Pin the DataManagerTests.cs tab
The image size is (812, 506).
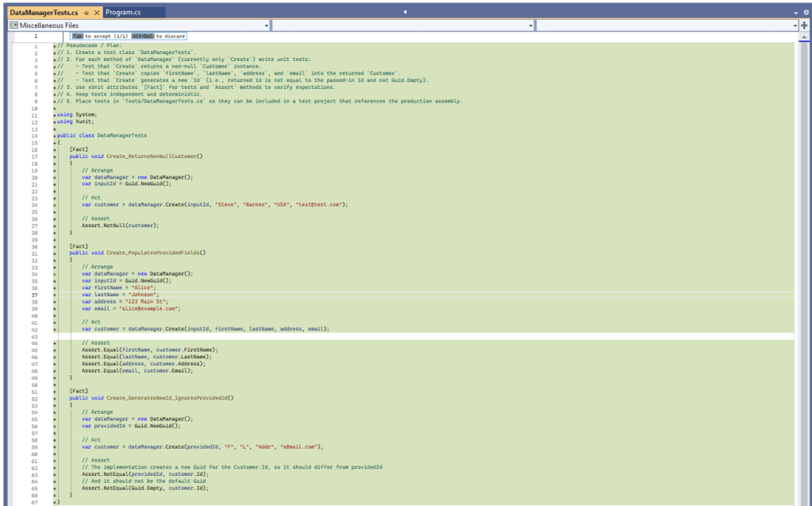(85, 13)
